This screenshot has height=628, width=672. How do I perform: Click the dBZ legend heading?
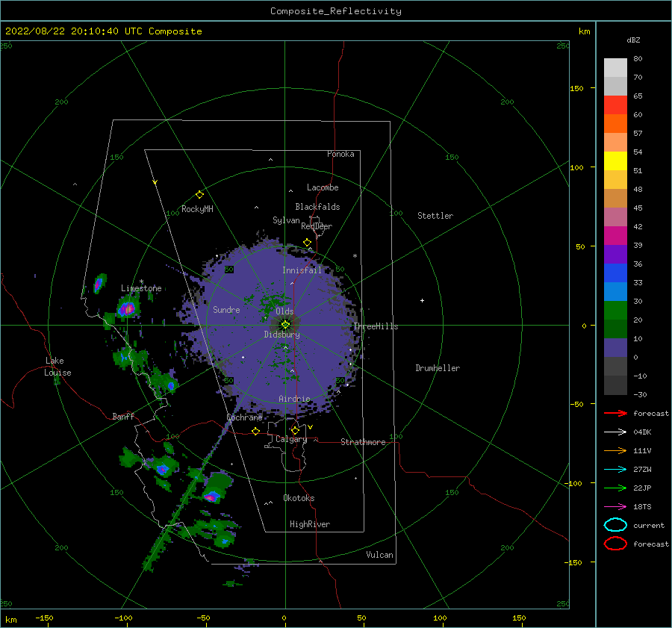coord(633,40)
